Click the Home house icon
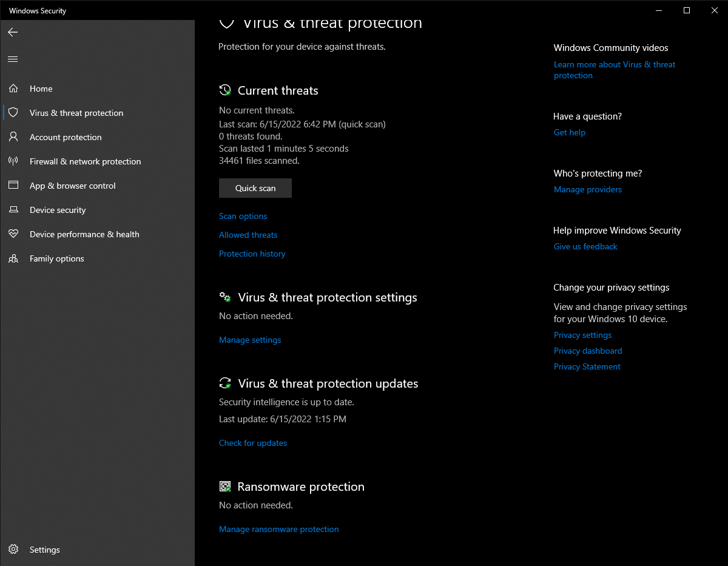Screen dimensions: 728x566 click(13, 89)
